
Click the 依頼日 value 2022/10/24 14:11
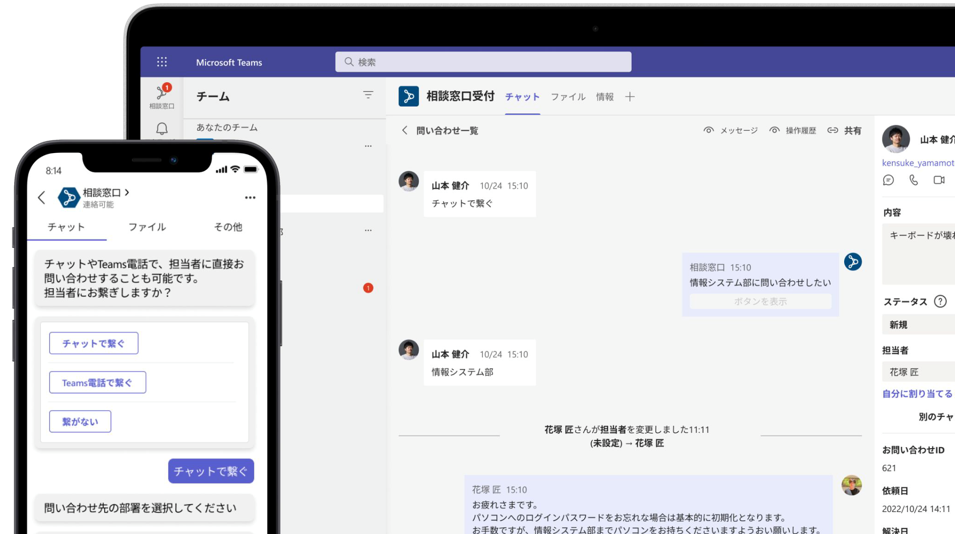click(916, 509)
